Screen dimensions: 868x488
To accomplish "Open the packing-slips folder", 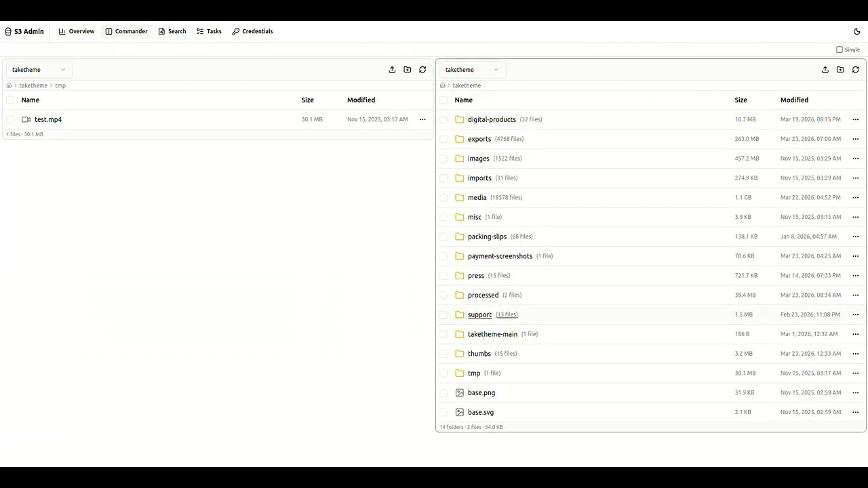I will click(487, 237).
